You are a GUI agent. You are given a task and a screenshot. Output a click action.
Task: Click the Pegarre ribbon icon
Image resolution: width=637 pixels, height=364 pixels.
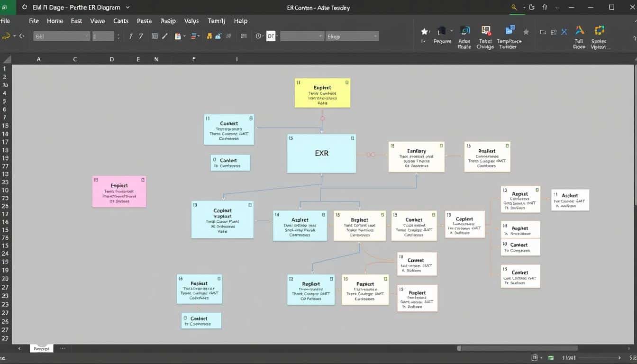(442, 31)
